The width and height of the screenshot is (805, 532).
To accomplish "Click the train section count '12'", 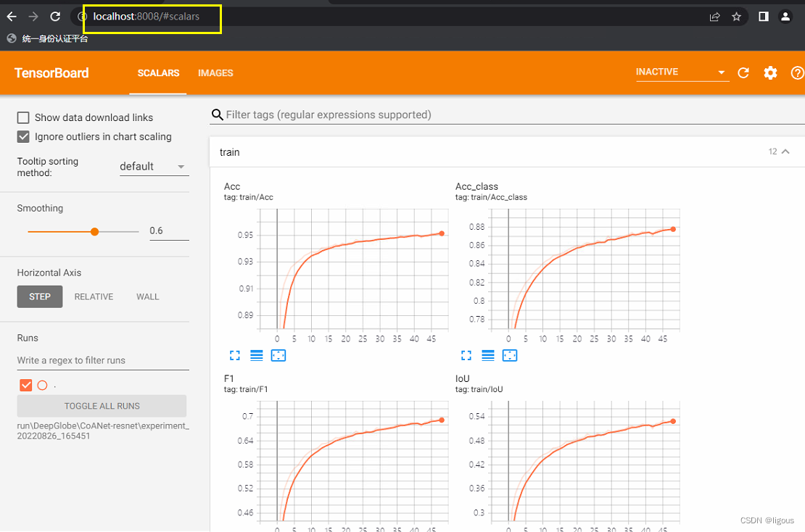I will click(772, 151).
